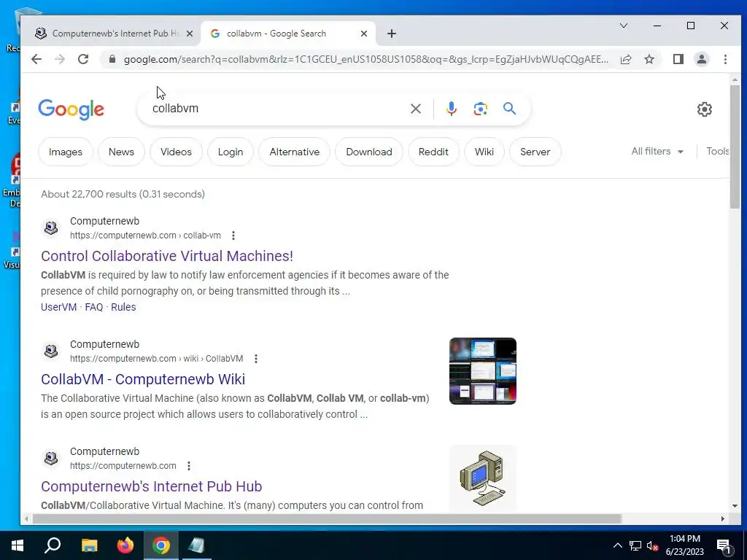This screenshot has width=747, height=560.
Task: Filter results by Videos
Action: point(176,152)
